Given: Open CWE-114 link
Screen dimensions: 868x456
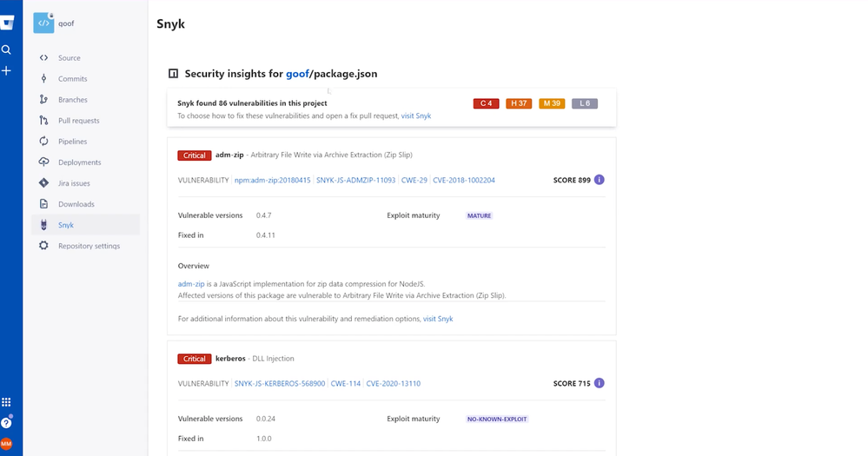Looking at the screenshot, I should click(346, 383).
